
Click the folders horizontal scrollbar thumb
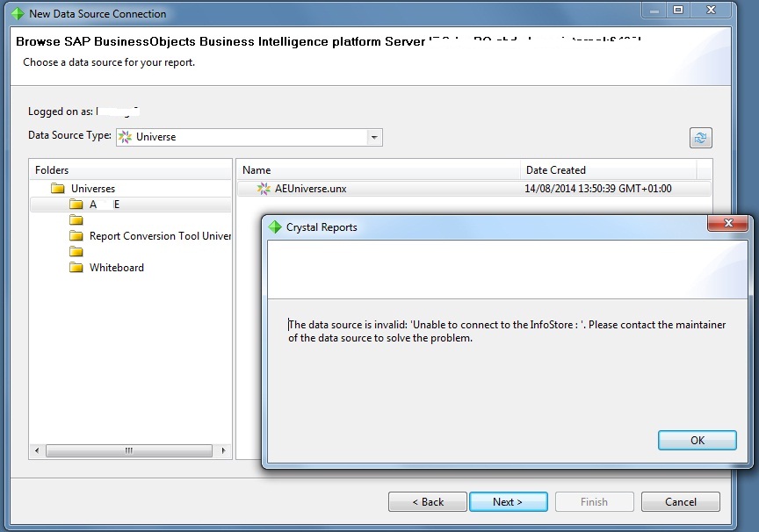click(129, 450)
